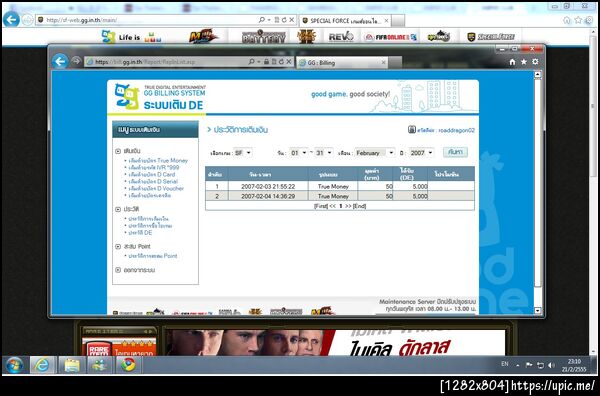This screenshot has height=396, width=600.
Task: Click the roaddragon02 username text
Action: tap(457, 130)
